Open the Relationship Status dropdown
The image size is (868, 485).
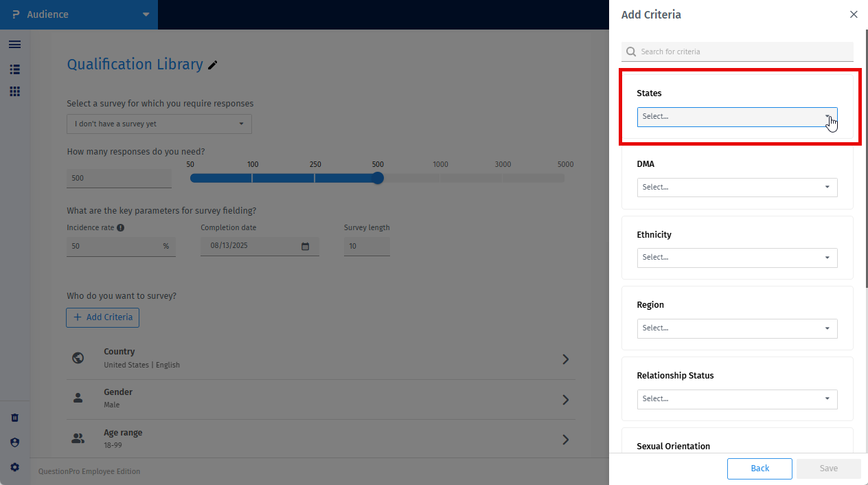pos(737,399)
